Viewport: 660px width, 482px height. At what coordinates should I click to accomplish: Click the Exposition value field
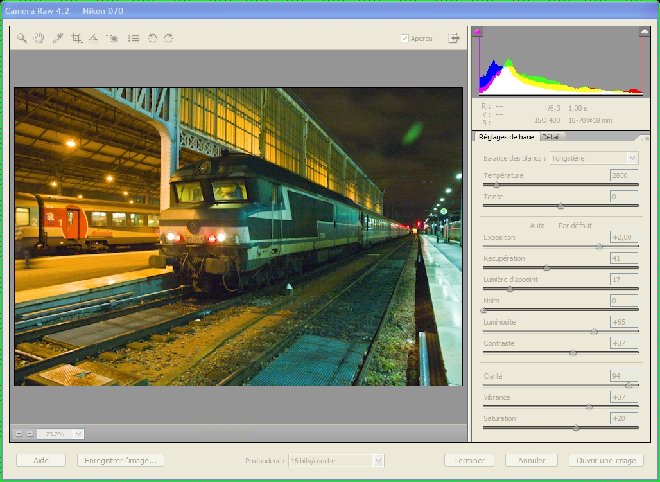click(x=624, y=237)
